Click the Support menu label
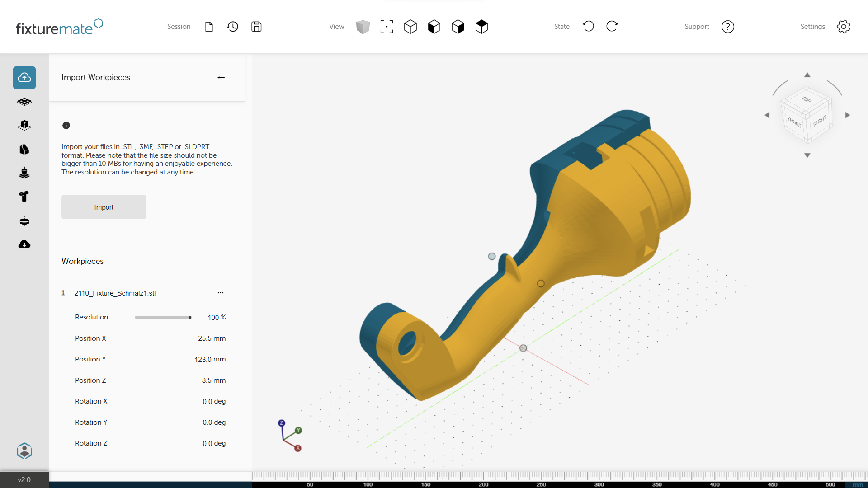The height and width of the screenshot is (488, 868). click(x=697, y=27)
